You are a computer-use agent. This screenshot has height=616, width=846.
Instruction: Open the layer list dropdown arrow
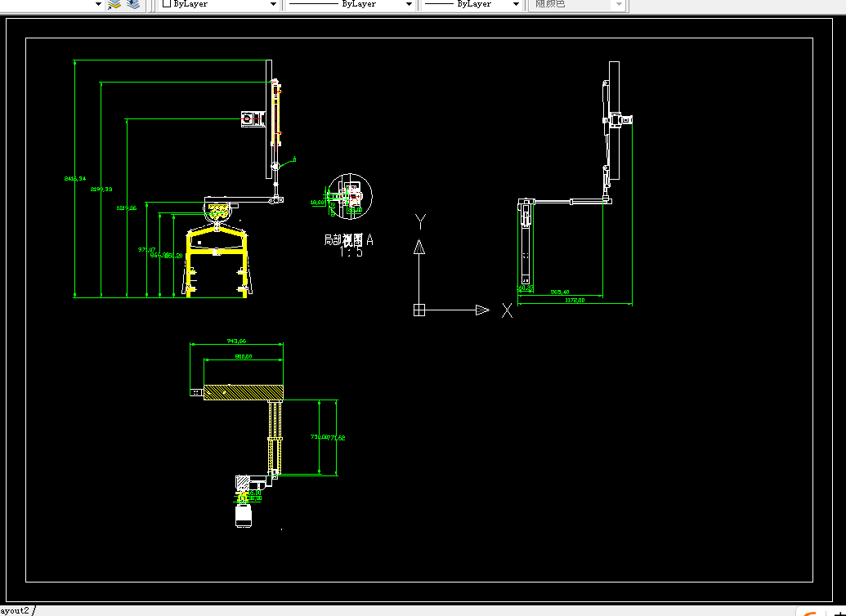[x=98, y=4]
